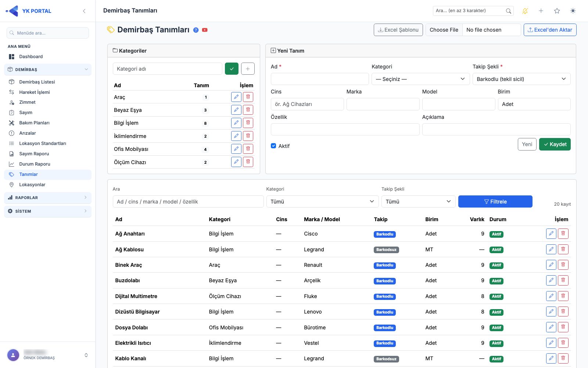Expand the SİSTEM menu section
The image size is (588, 368).
click(48, 211)
